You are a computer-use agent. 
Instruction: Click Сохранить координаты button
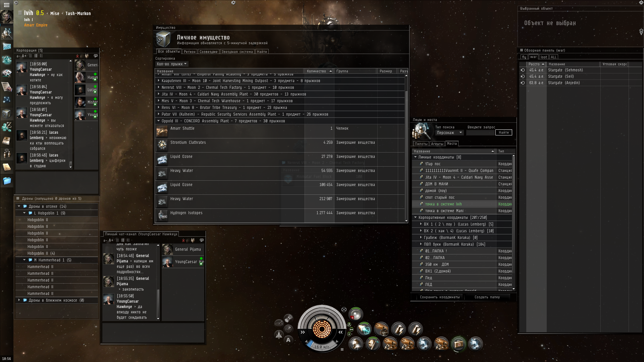[440, 297]
